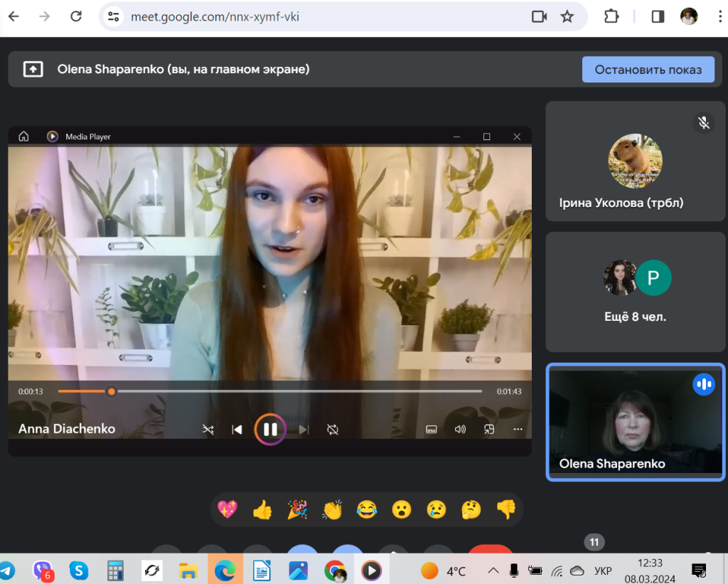Open Chrome three-dot menu
Viewport: 728px width, 584px height.
pos(719,17)
